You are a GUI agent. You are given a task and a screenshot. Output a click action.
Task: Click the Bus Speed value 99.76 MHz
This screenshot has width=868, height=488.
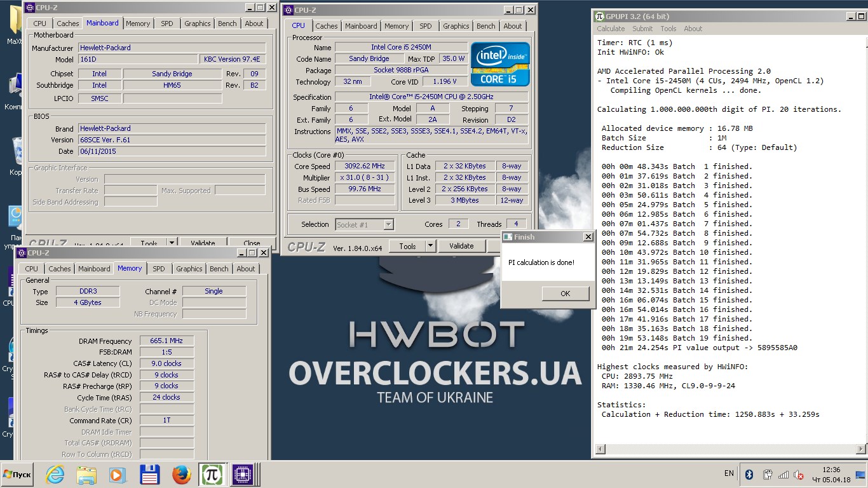(x=366, y=189)
